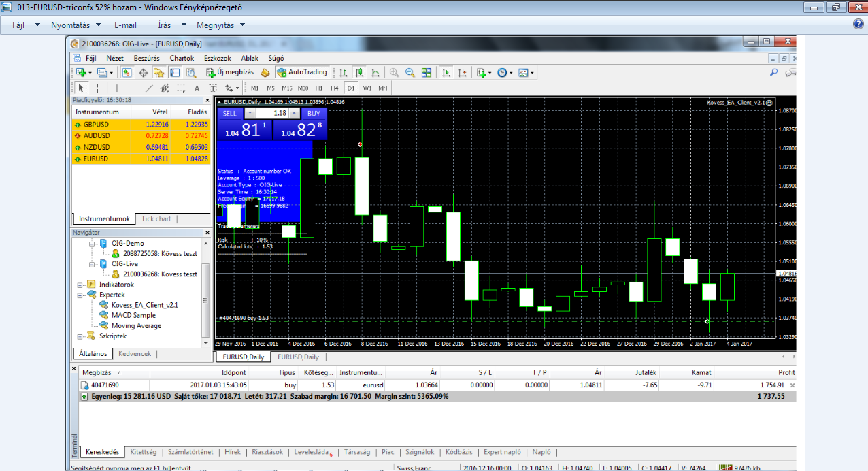Switch to the Számlatörténet tab
This screenshot has width=868, height=471.
coord(190,452)
